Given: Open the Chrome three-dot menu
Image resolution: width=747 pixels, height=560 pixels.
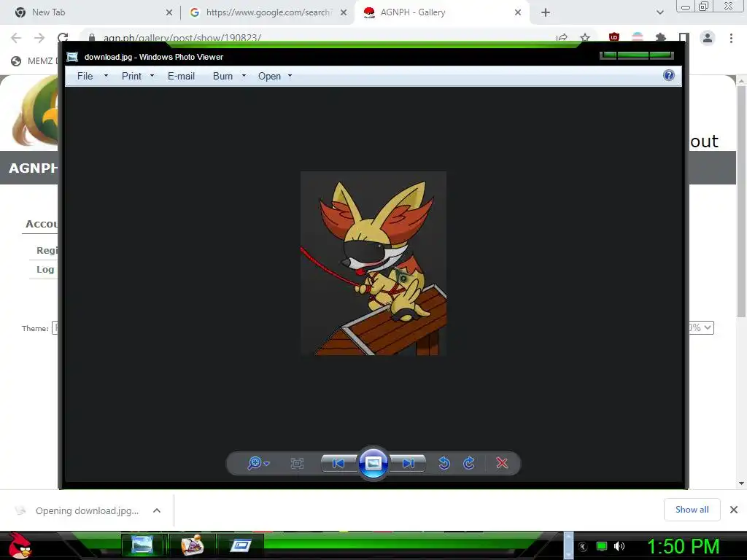Looking at the screenshot, I should (731, 38).
